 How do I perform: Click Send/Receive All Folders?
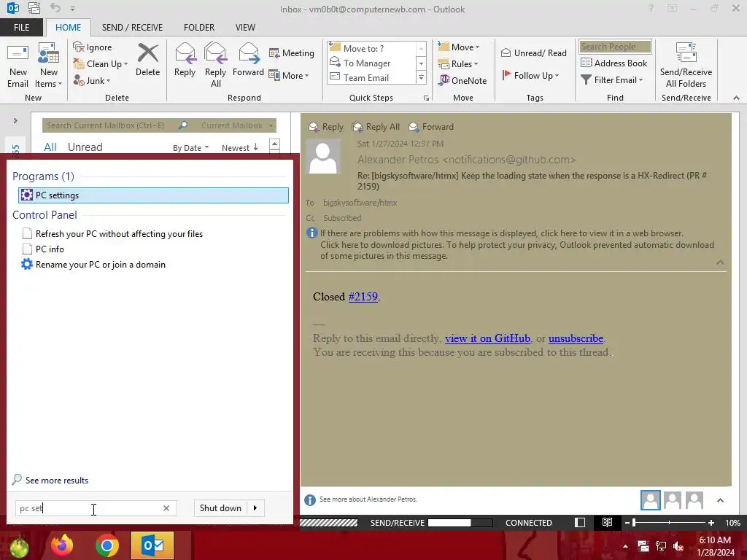[686, 66]
